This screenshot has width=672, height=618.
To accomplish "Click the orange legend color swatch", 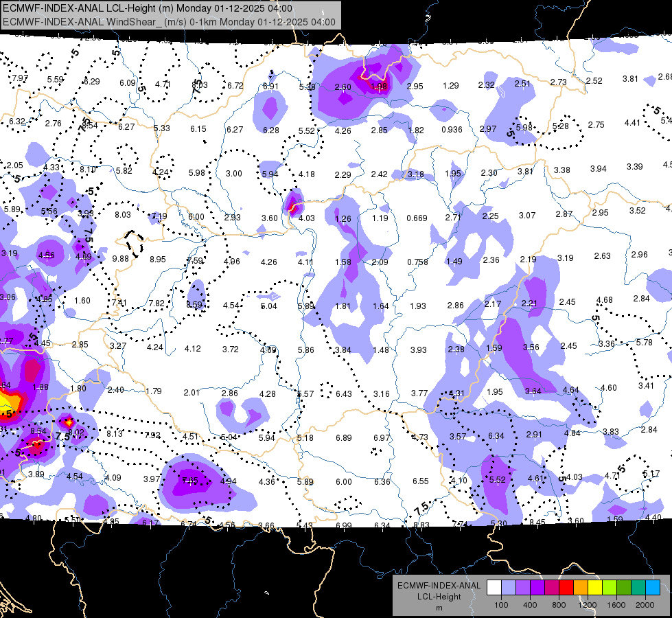I will click(581, 588).
